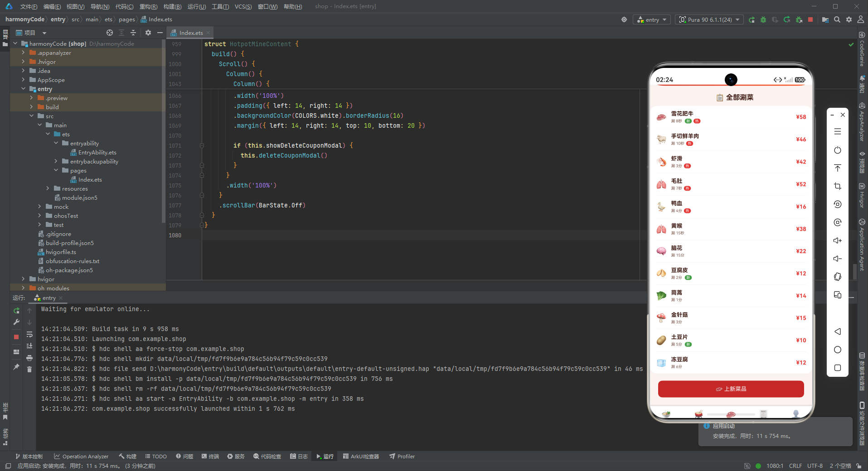Open the entry run configuration dropdown

point(652,19)
